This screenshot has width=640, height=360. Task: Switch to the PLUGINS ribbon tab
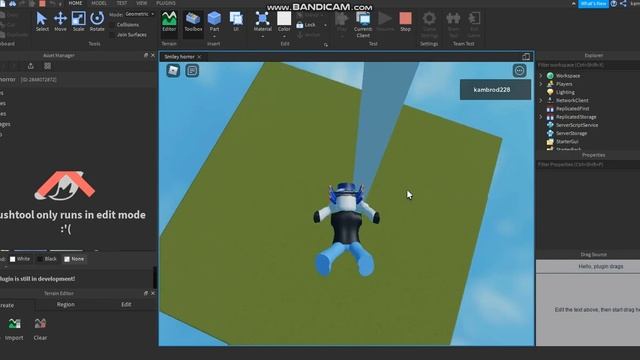click(x=166, y=3)
